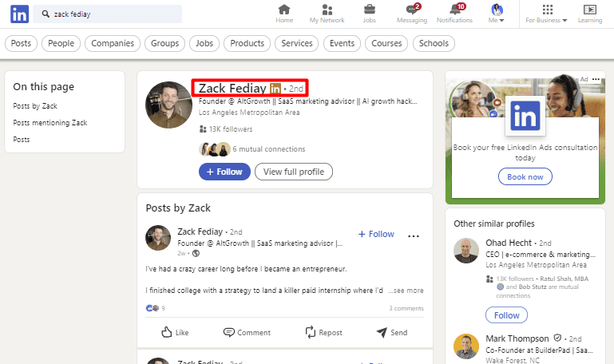Viewport: 614px width, 364px height.
Task: View 13K followers count
Action: 226,129
